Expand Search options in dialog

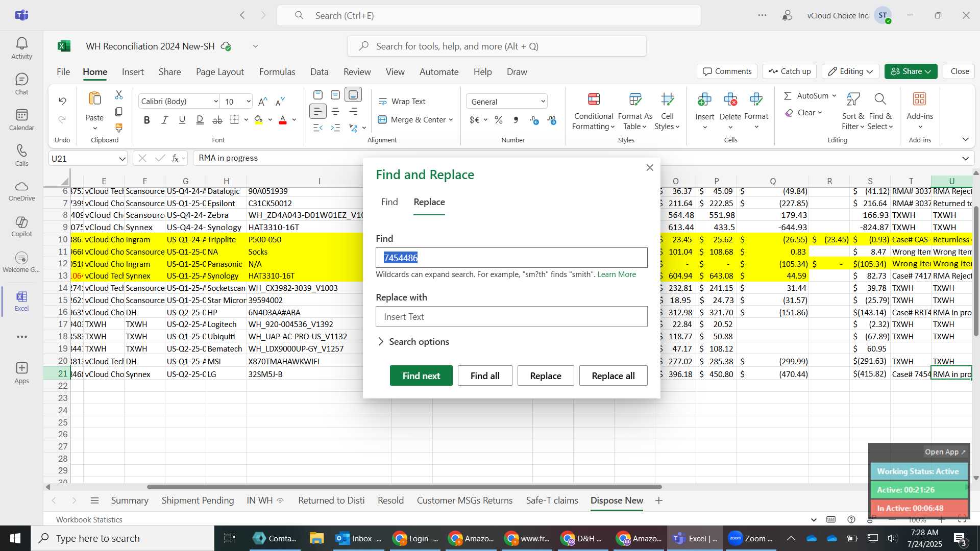(413, 341)
